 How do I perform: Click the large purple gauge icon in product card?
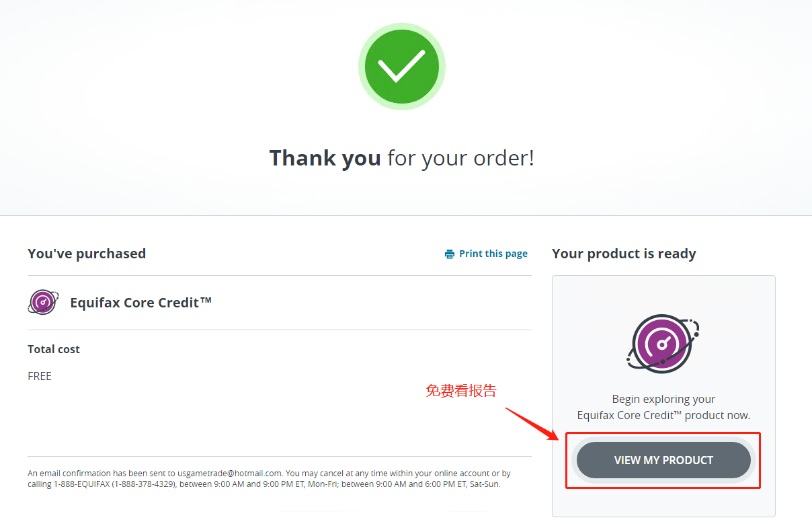[663, 344]
